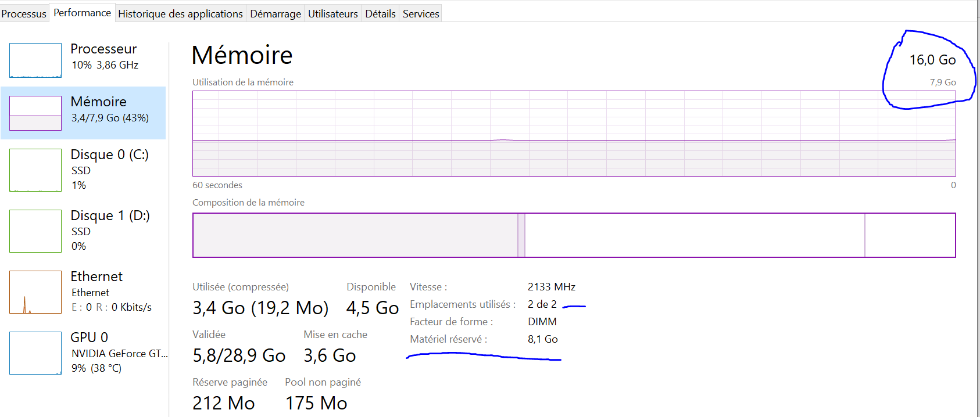
Task: Click the Matériel réservé value 8,1 Go
Action: tap(542, 339)
